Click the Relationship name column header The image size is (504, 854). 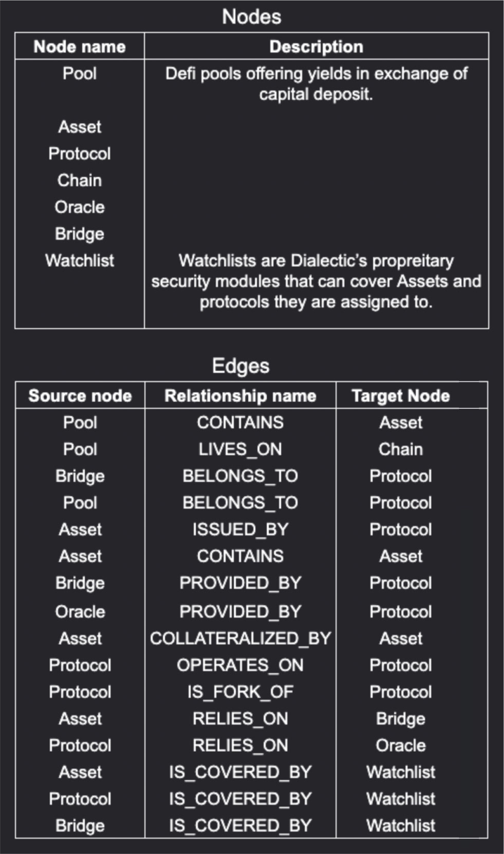pyautogui.click(x=240, y=396)
